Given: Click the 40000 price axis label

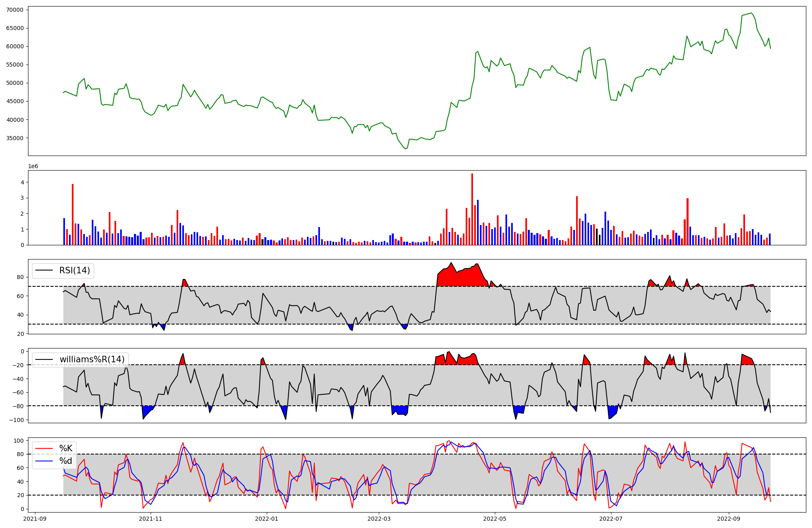Looking at the screenshot, I should point(15,120).
